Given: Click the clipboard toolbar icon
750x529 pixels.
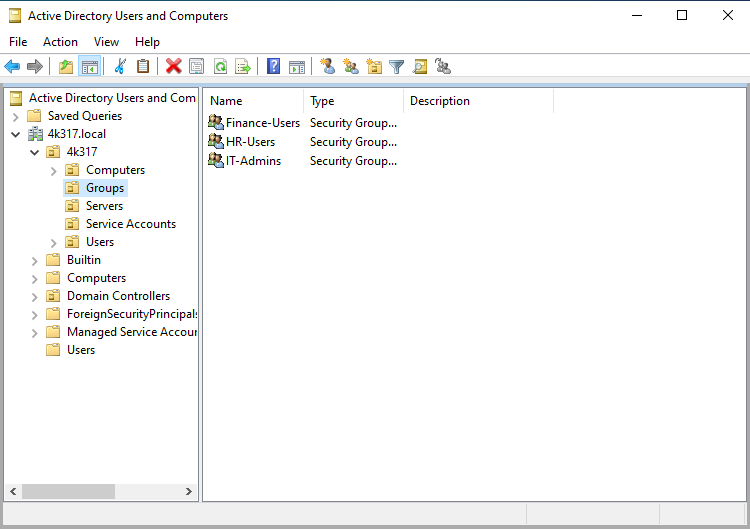Looking at the screenshot, I should [x=143, y=66].
